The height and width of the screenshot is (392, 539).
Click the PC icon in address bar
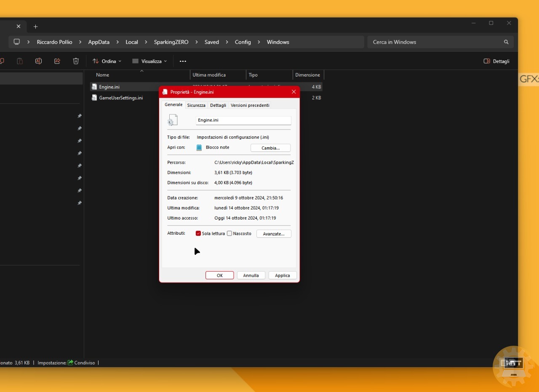[17, 42]
